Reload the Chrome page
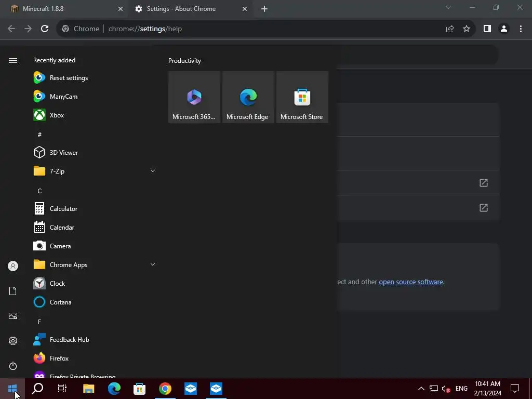This screenshot has height=399, width=532. coord(45,29)
